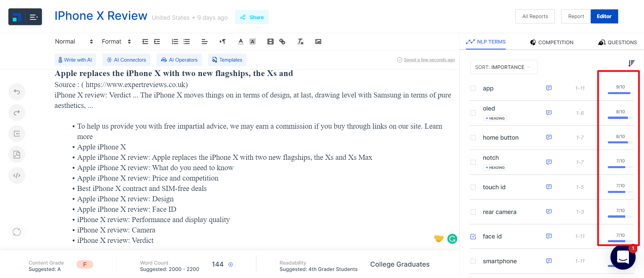Switch to Report view
The image size is (644, 278).
click(576, 16)
